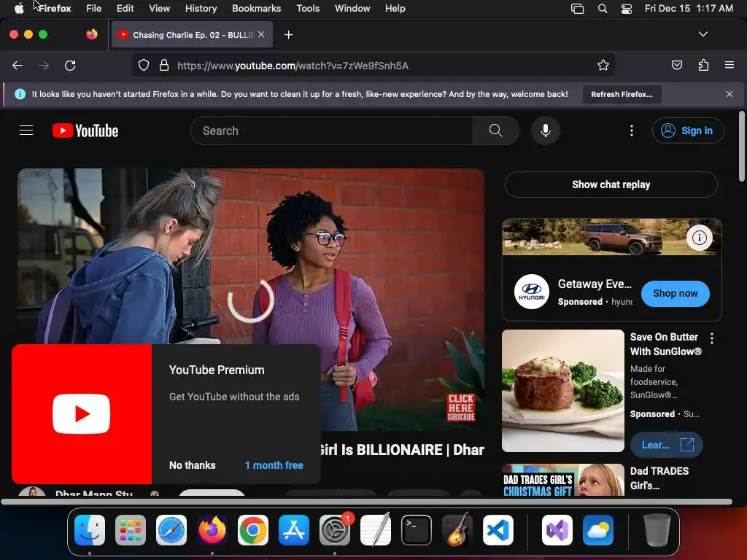Open TextEdit from the dock

(376, 530)
